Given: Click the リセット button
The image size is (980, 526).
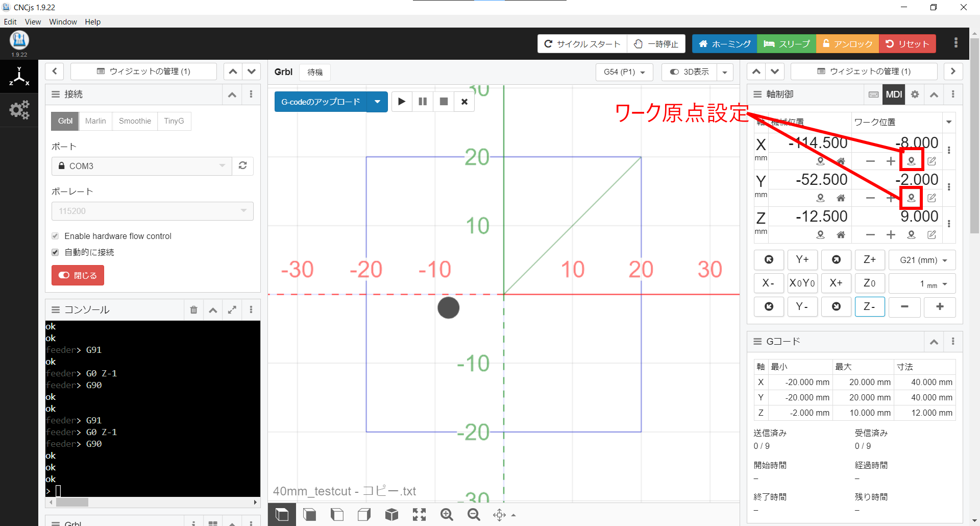Looking at the screenshot, I should 908,44.
